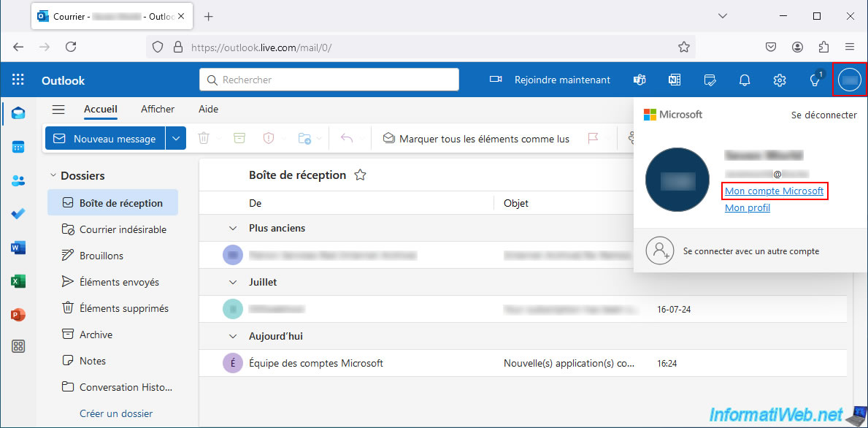Collapse the Plus anciens group
Screen dimensions: 868x428
(234, 228)
